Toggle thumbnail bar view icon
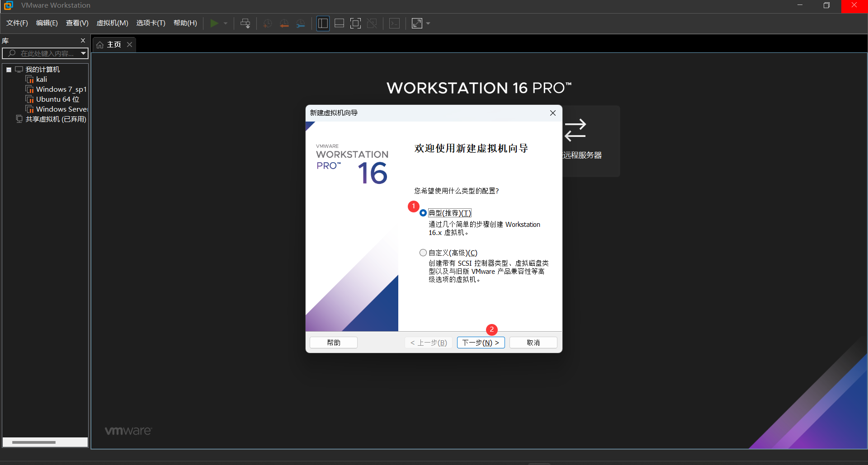Image resolution: width=868 pixels, height=465 pixels. click(x=339, y=23)
